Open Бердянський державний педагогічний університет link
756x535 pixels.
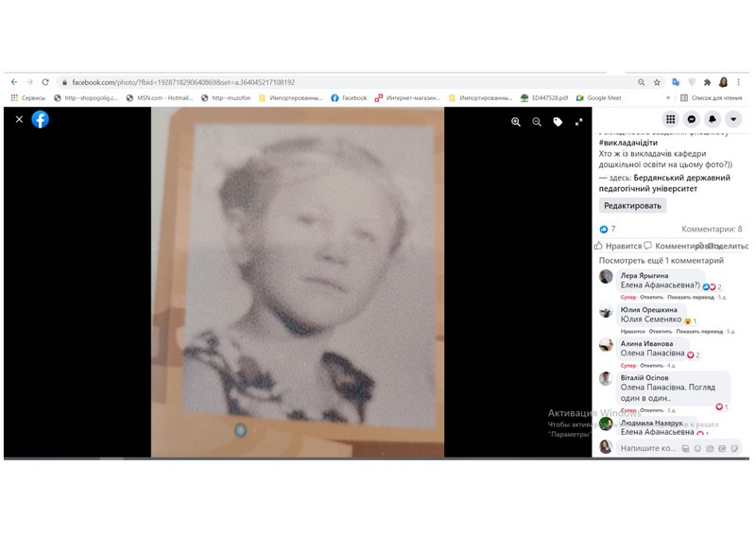point(664,182)
